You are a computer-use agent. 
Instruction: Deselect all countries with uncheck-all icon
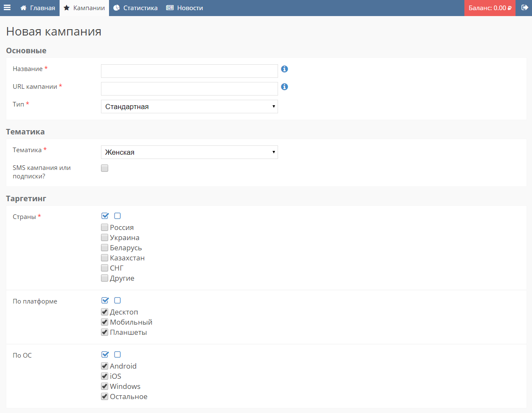point(117,216)
